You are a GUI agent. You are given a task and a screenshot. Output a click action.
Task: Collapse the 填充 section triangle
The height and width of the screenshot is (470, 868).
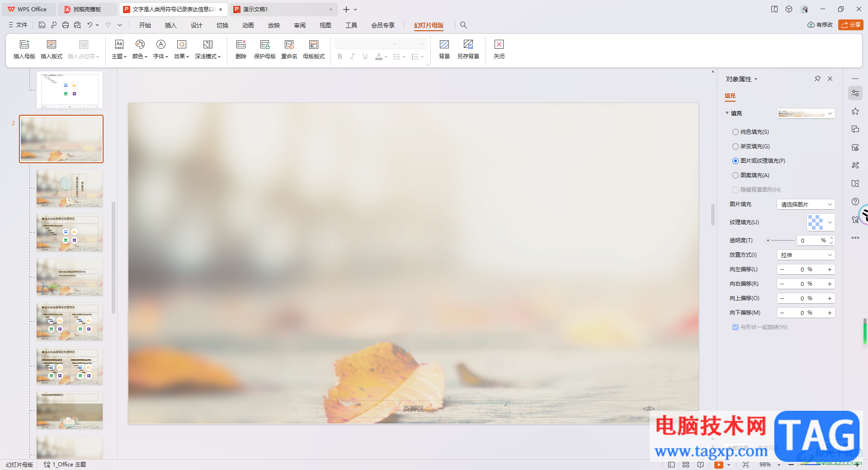pos(727,113)
